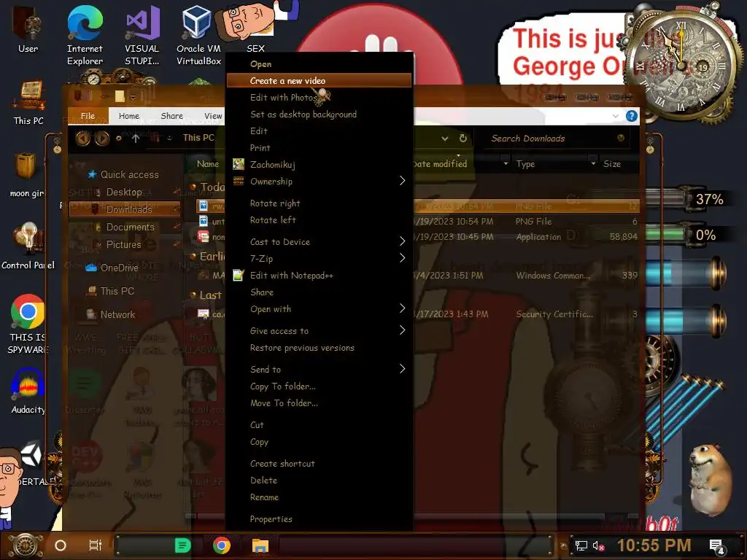Open the green notes app on taskbar
747x560 pixels.
coord(182,545)
